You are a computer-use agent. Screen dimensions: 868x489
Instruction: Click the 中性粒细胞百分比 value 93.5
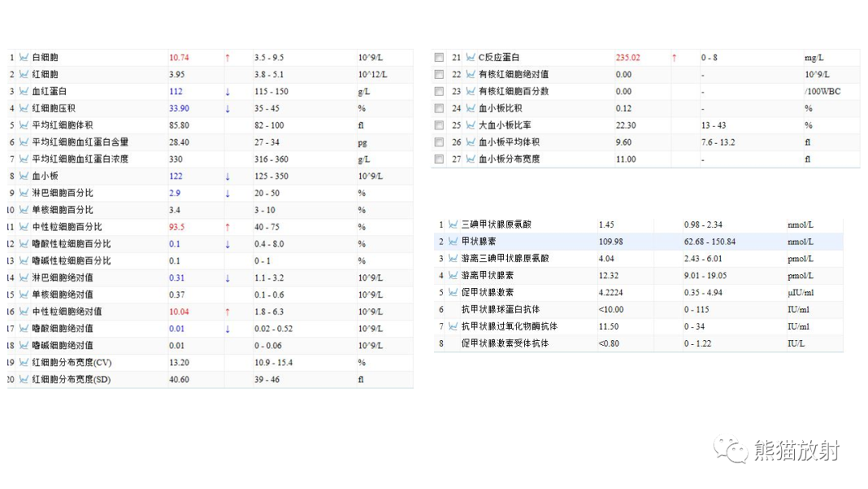point(177,227)
